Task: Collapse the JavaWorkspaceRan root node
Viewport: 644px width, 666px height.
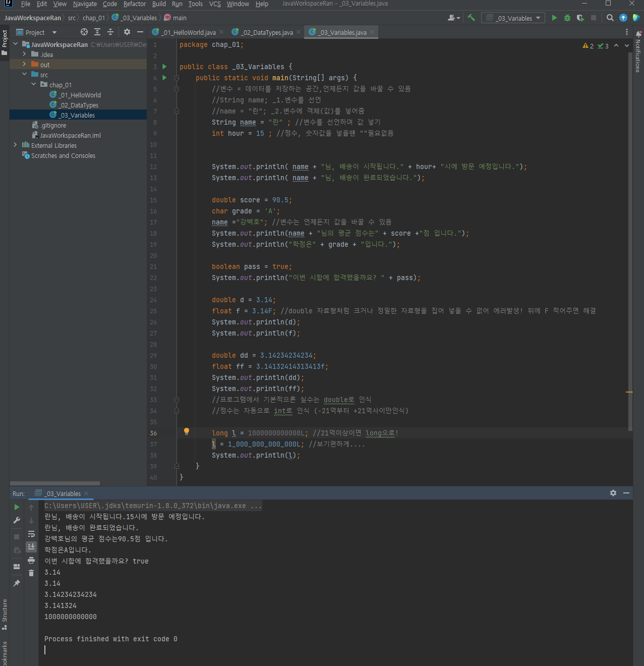Action: [x=15, y=44]
